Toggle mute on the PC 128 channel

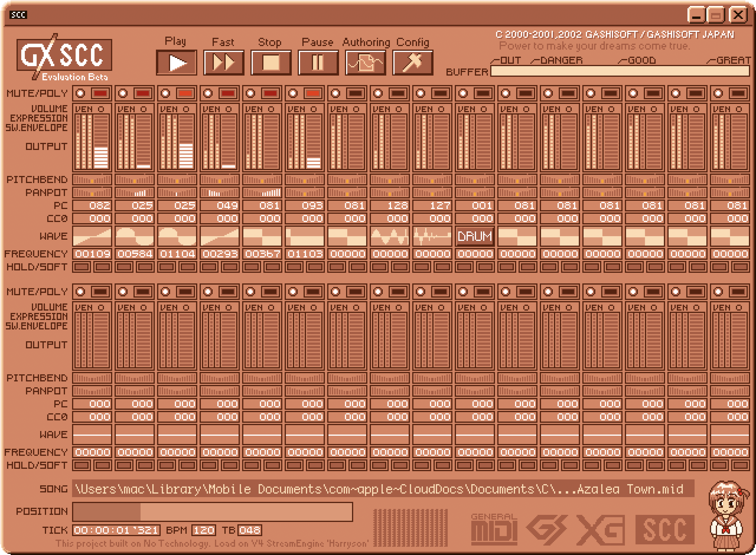pos(378,93)
